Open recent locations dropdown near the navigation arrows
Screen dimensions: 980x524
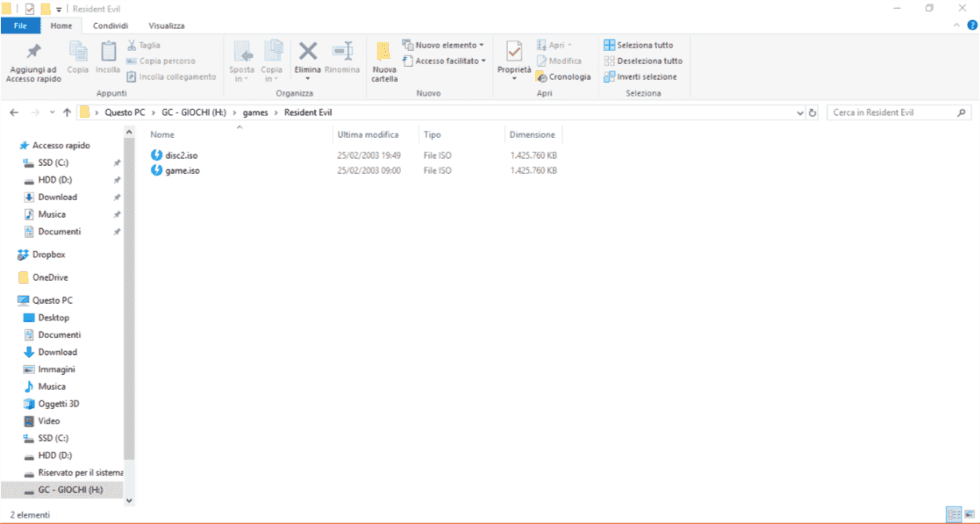53,113
